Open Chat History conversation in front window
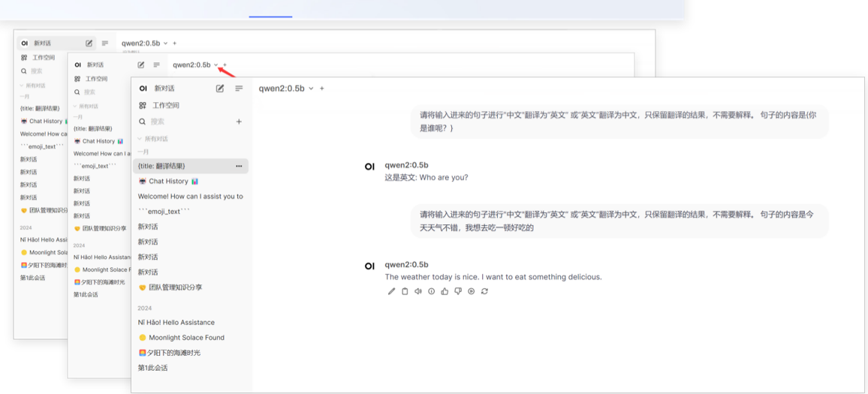This screenshot has height=394, width=868. (x=191, y=181)
